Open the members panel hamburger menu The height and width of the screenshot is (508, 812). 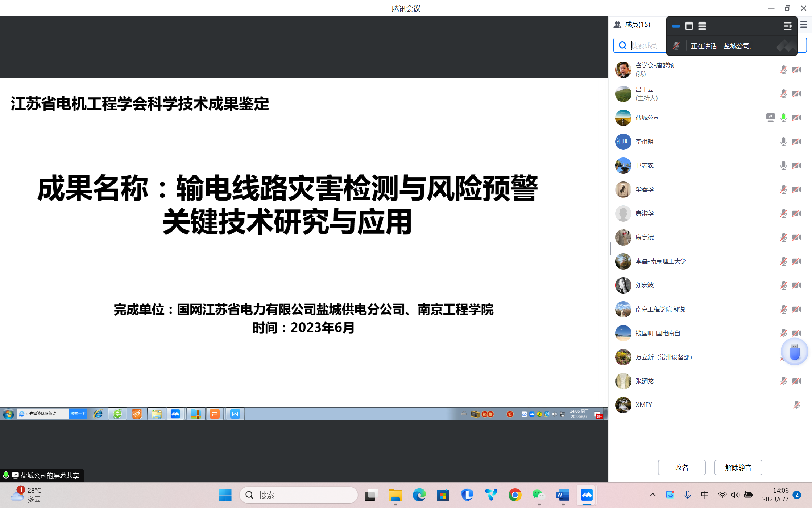tap(804, 25)
